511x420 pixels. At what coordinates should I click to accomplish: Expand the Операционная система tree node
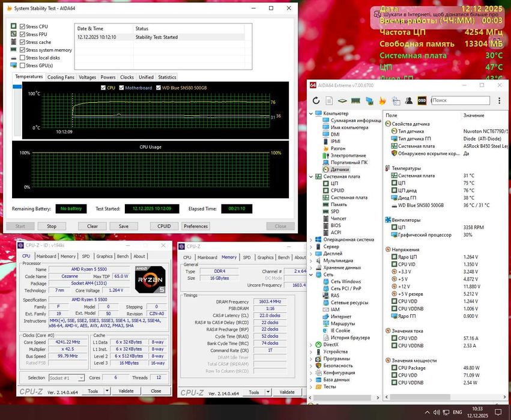click(x=311, y=240)
